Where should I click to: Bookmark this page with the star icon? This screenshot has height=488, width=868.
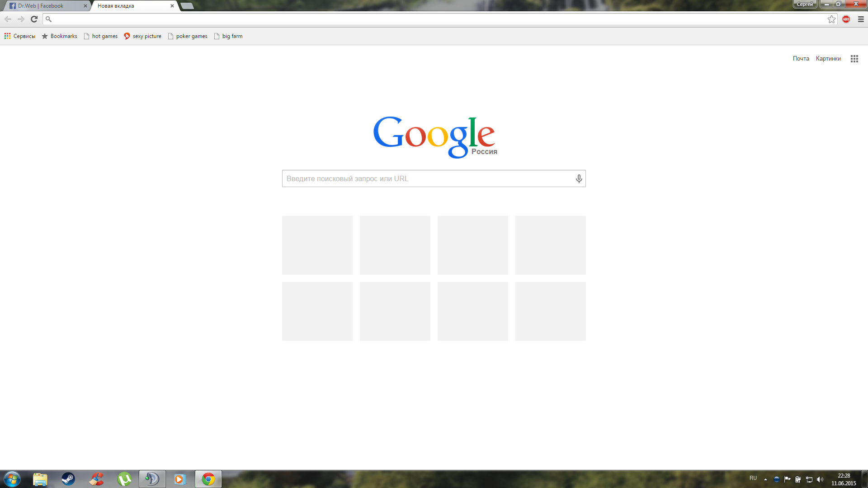tap(831, 19)
